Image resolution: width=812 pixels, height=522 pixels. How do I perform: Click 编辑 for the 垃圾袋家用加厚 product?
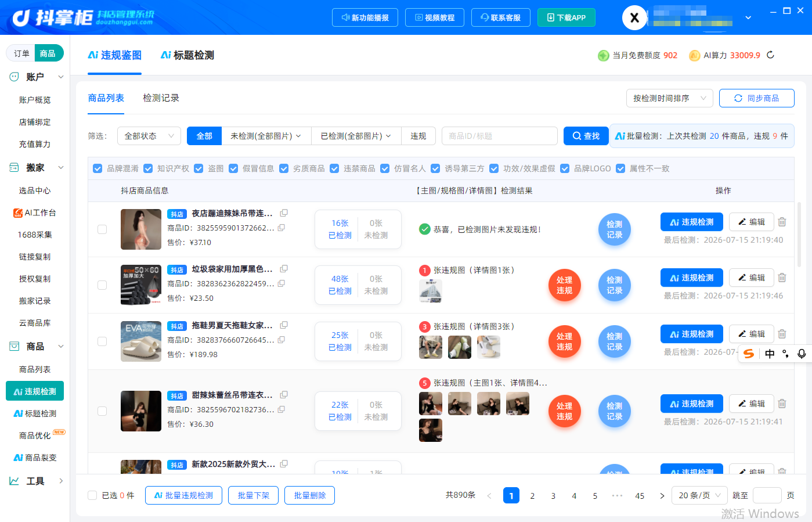pyautogui.click(x=752, y=278)
